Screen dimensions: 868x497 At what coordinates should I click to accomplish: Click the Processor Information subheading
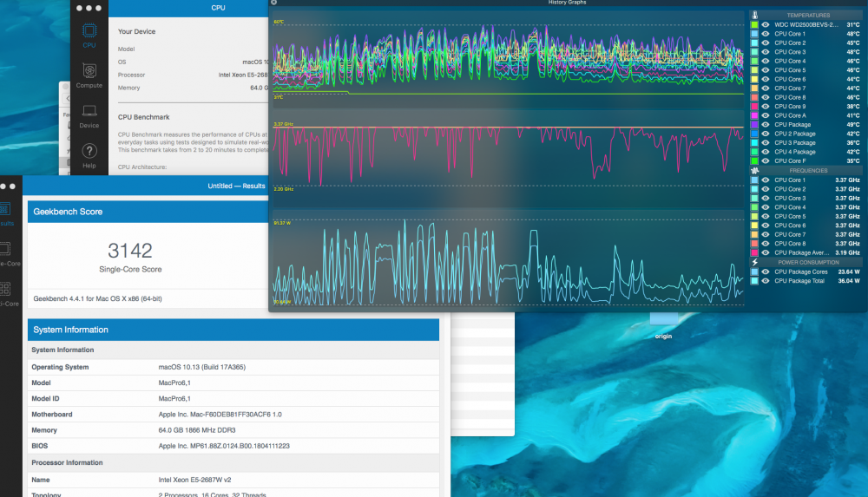(x=67, y=462)
